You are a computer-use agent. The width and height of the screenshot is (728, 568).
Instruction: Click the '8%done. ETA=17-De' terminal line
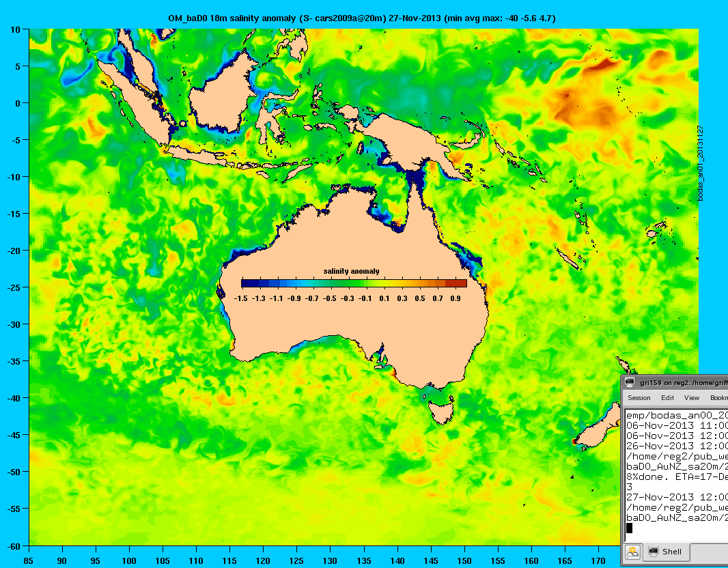(677, 477)
